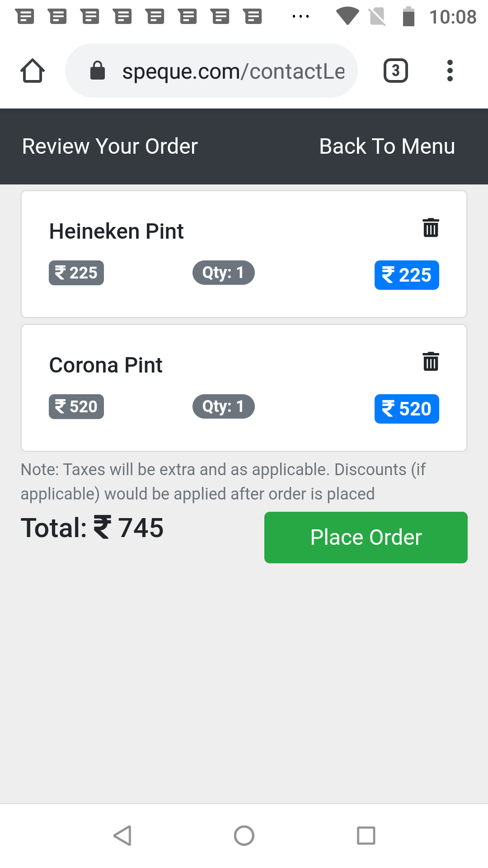The width and height of the screenshot is (488, 868).
Task: Open the tab switcher showing 3 tabs
Action: point(395,71)
